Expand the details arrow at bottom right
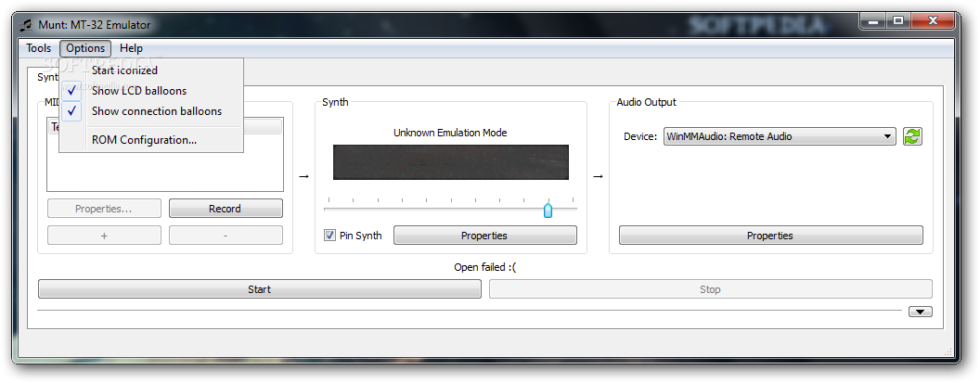 tap(920, 312)
